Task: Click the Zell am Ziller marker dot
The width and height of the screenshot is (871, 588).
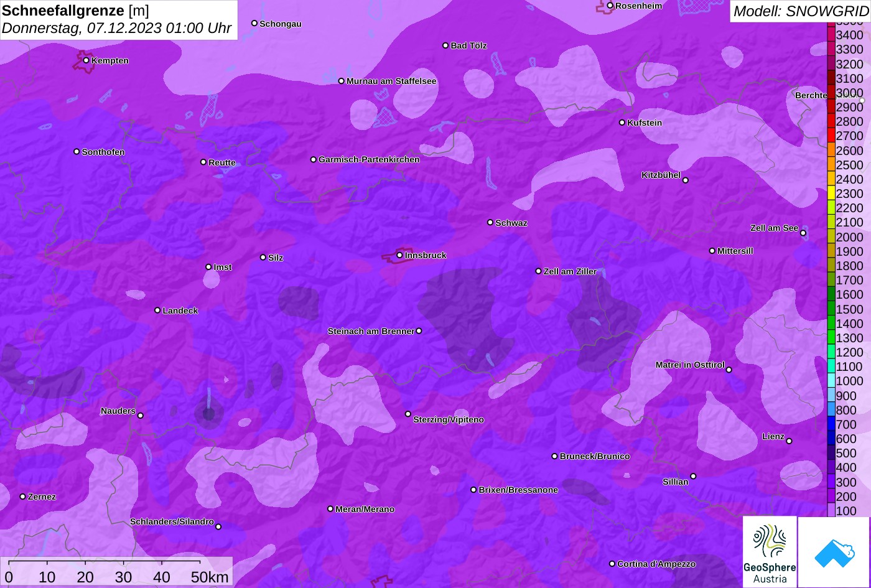Action: (x=539, y=271)
